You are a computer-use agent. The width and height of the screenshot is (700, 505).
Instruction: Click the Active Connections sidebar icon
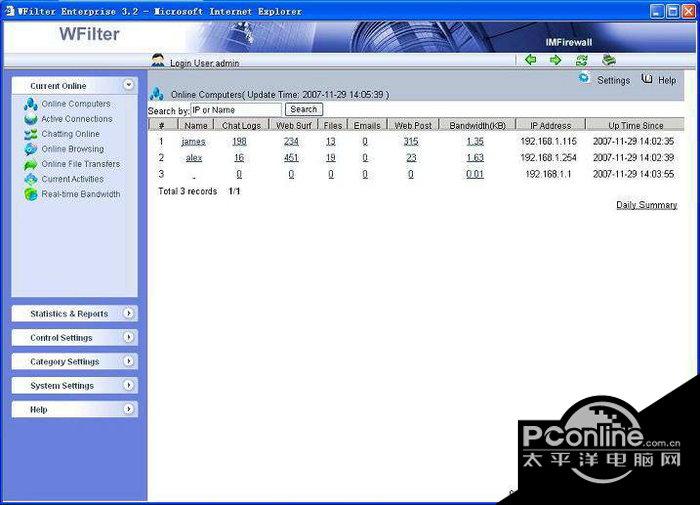[x=30, y=119]
